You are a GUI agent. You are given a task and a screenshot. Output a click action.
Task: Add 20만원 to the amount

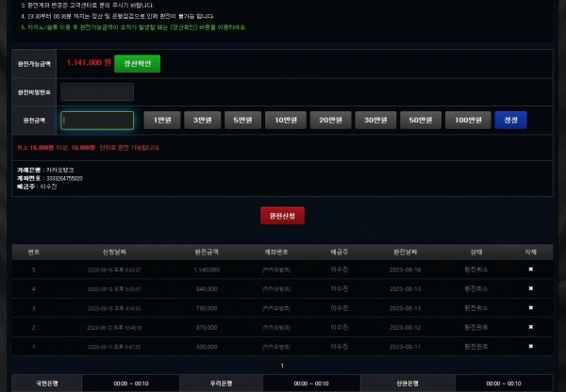[x=331, y=120]
